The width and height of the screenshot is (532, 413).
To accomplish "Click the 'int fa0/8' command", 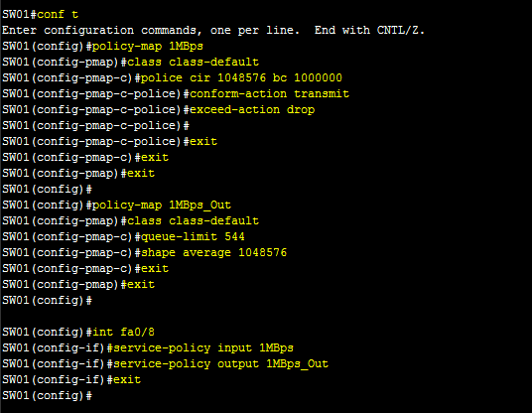I will tap(123, 332).
